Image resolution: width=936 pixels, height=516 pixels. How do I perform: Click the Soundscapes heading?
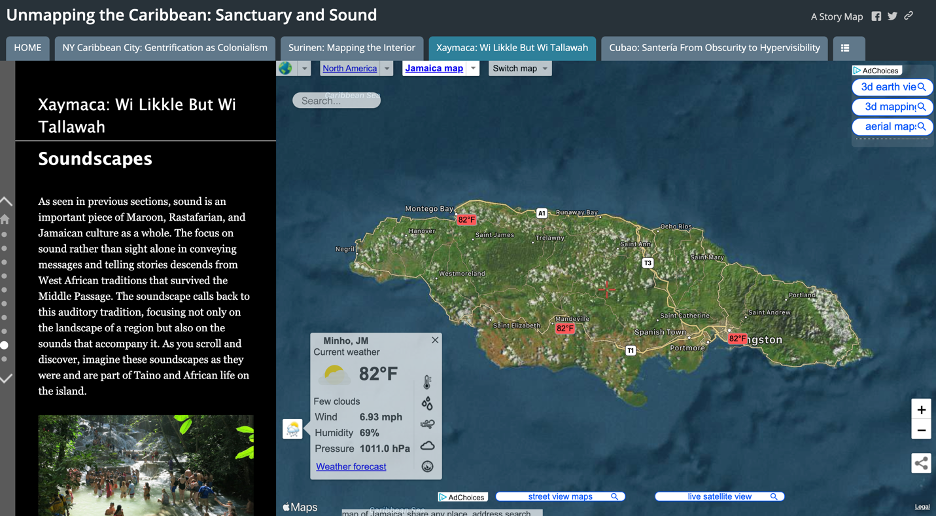point(95,159)
